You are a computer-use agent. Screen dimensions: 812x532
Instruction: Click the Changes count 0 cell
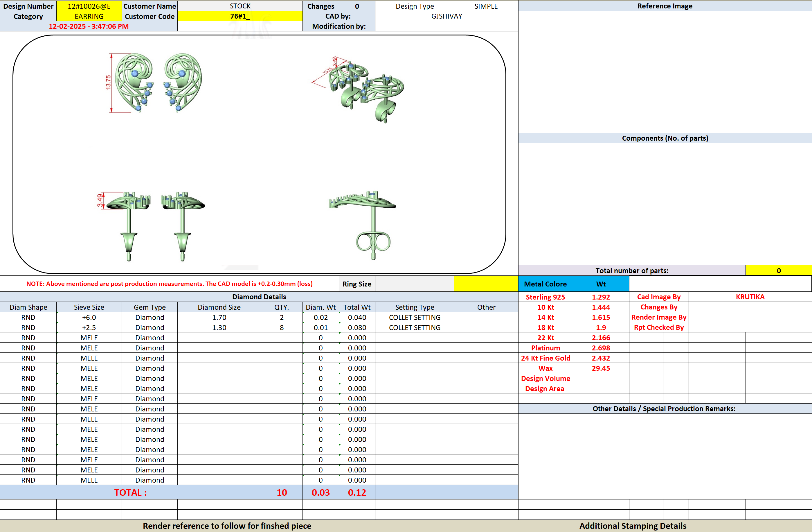[x=357, y=6]
